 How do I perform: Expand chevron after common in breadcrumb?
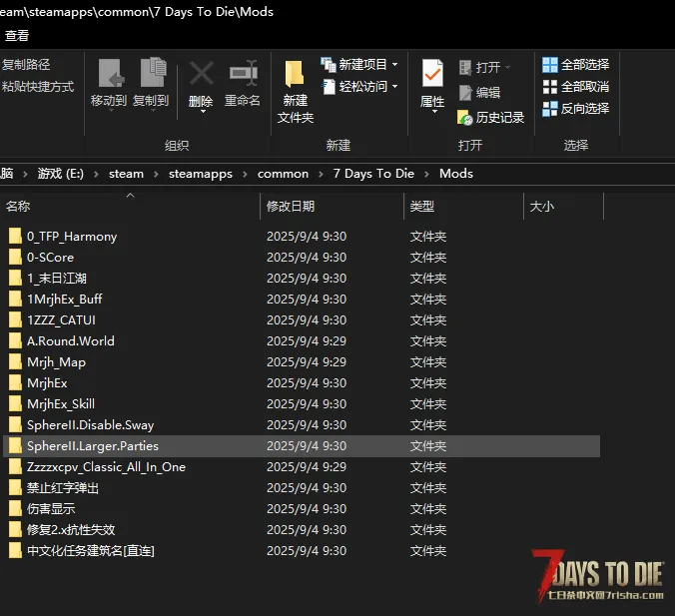[x=321, y=174]
